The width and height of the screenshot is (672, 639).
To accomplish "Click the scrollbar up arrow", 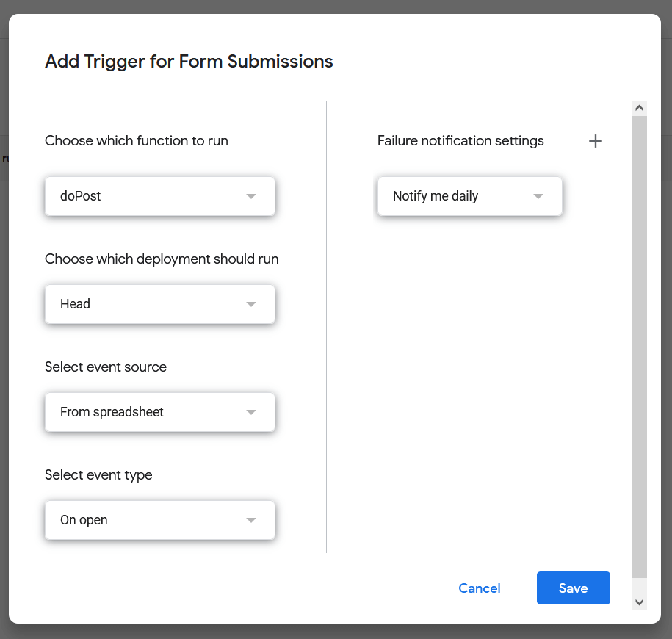I will [639, 106].
